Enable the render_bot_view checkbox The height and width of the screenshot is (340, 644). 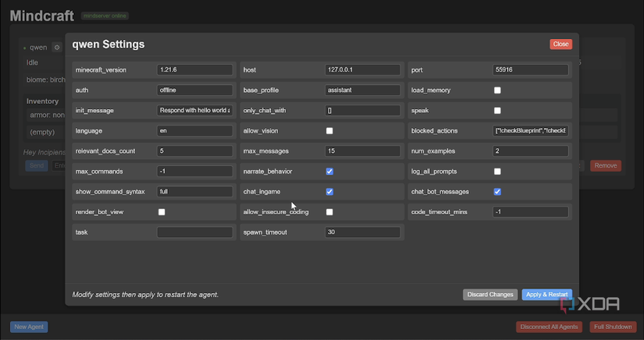pos(162,212)
